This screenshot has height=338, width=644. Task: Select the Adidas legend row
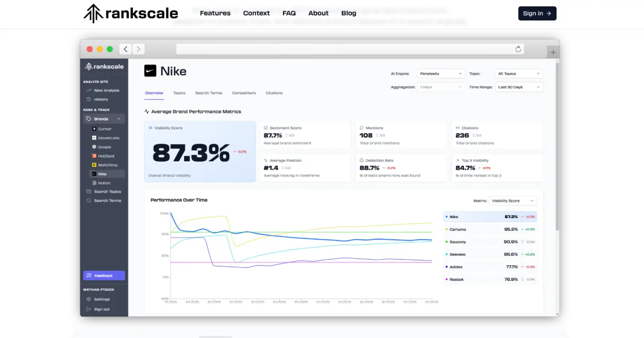pyautogui.click(x=490, y=267)
